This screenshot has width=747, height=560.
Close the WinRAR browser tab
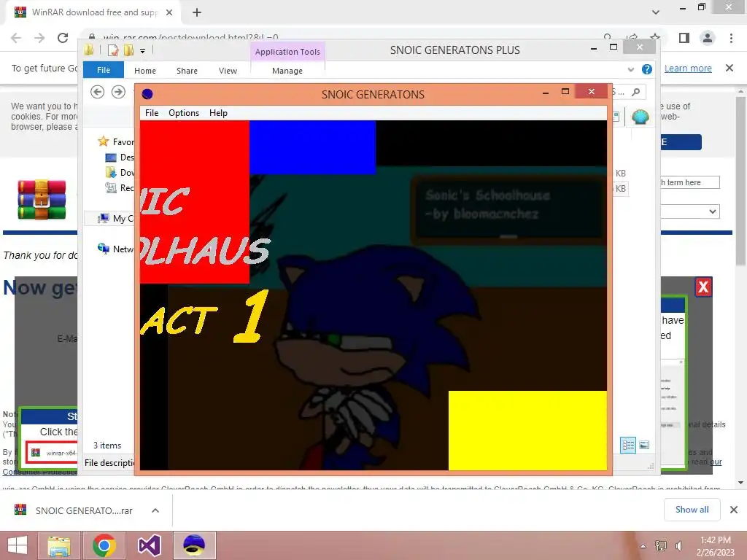click(x=169, y=12)
